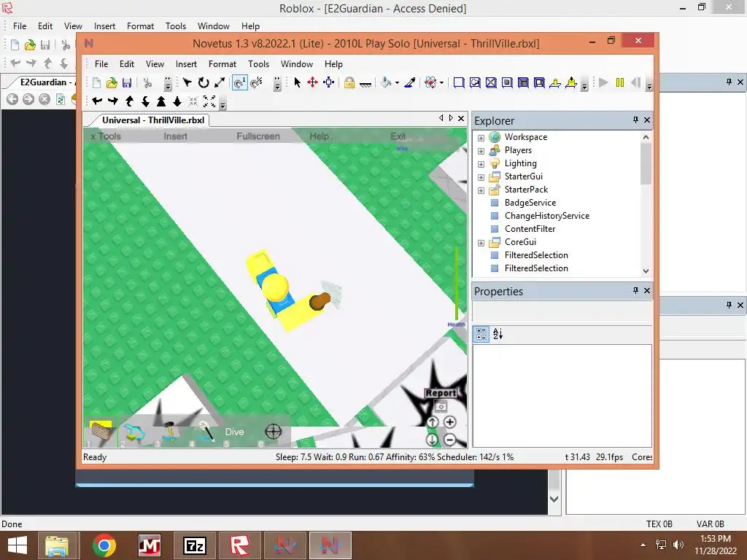Expand the StarterPack tree node
Image resolution: width=747 pixels, height=560 pixels.
point(481,190)
